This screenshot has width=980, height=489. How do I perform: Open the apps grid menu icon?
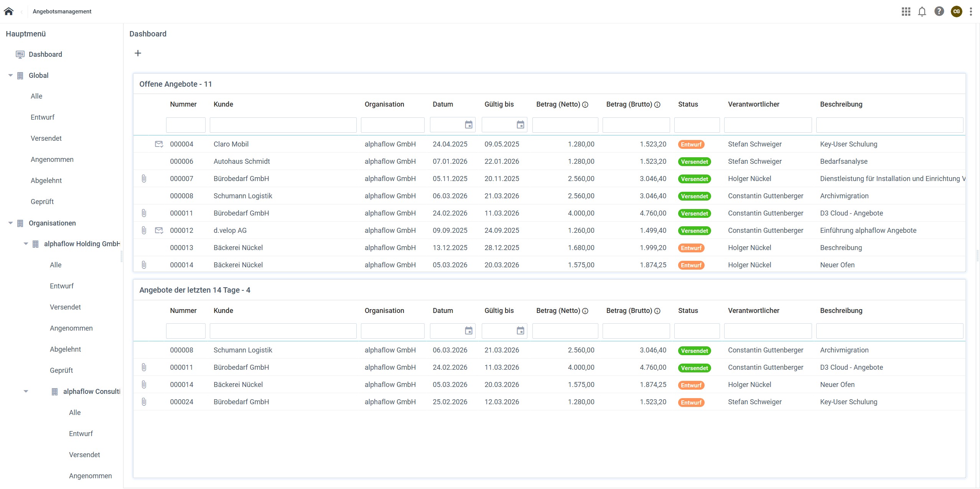click(906, 12)
